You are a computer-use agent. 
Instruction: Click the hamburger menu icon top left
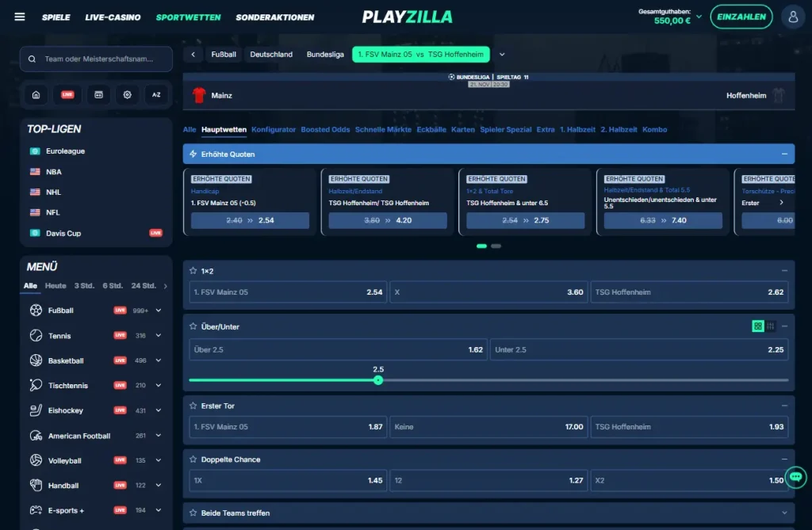coord(20,17)
